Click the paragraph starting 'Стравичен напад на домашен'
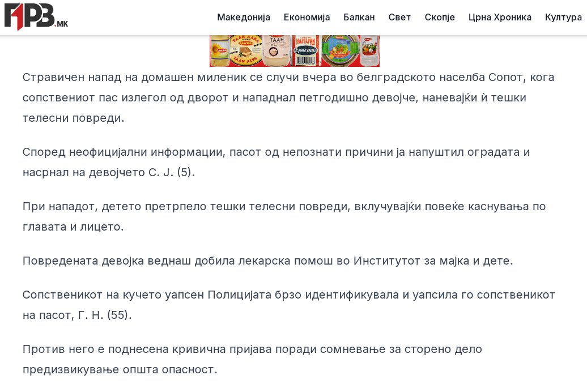The width and height of the screenshot is (587, 392). click(x=288, y=97)
